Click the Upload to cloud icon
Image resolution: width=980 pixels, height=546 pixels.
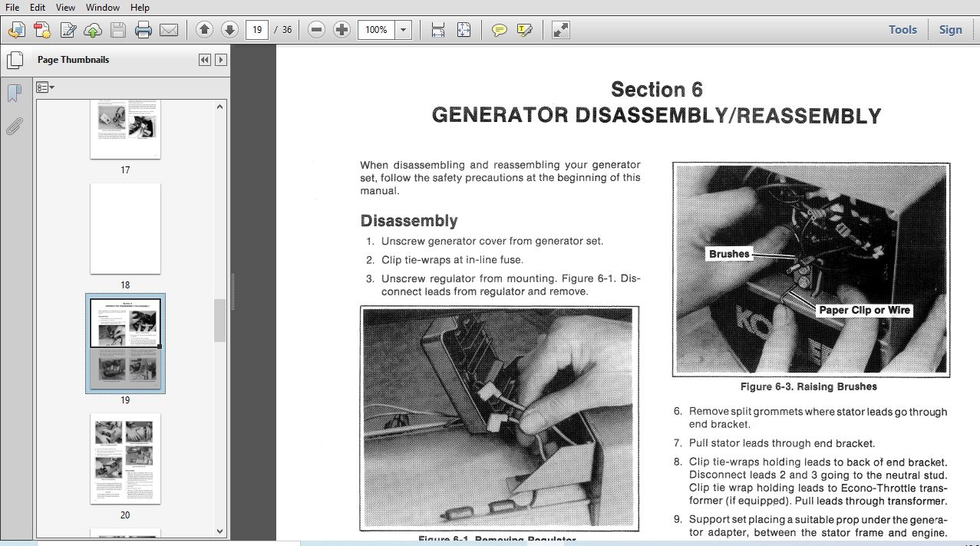tap(93, 30)
